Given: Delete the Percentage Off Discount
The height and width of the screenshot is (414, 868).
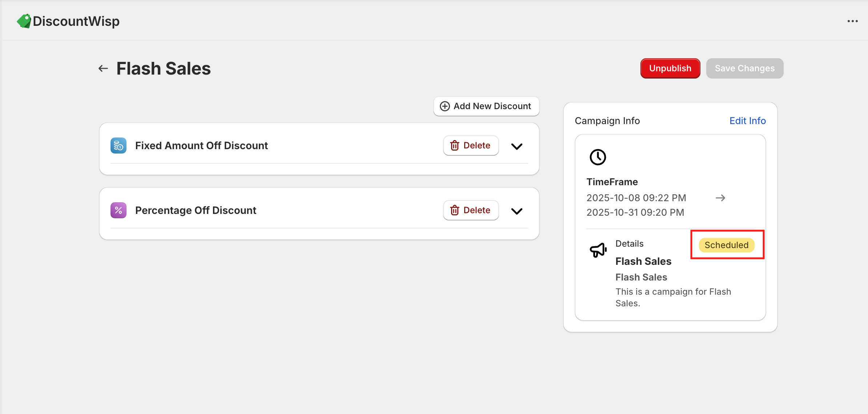Looking at the screenshot, I should pyautogui.click(x=471, y=210).
